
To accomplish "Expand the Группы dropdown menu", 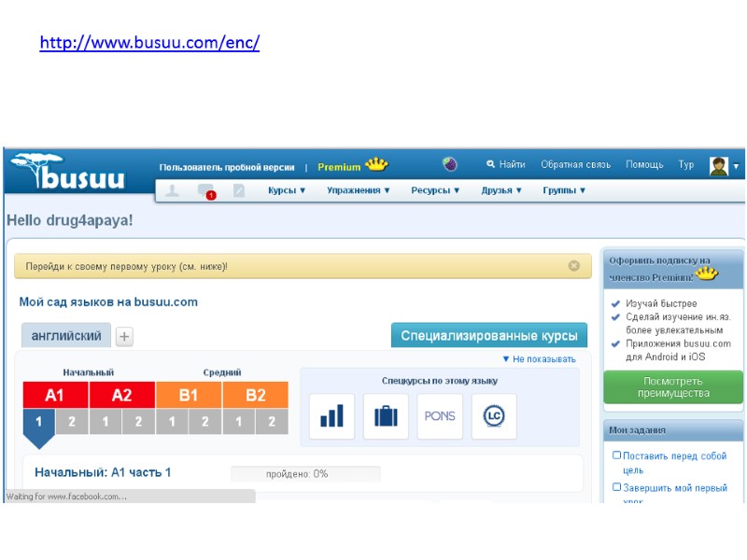I will (564, 190).
